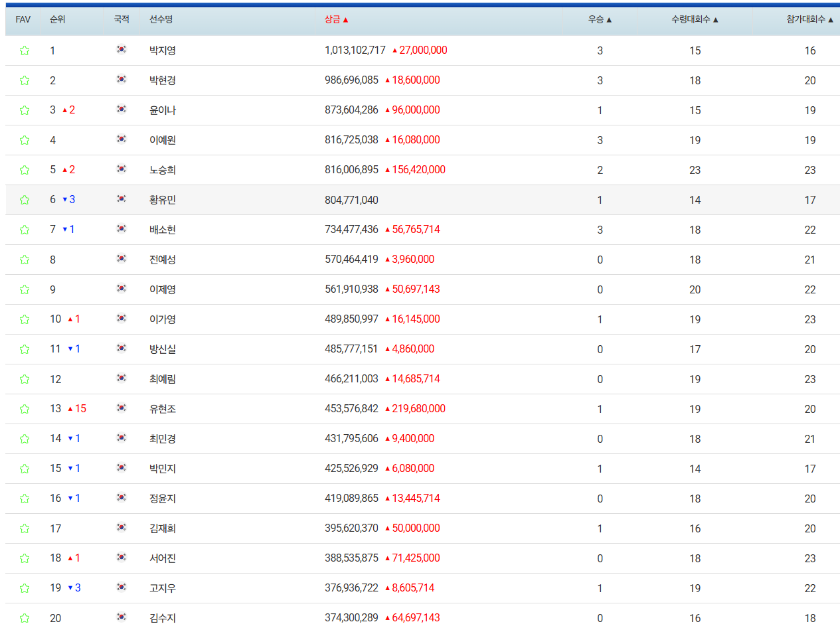
Task: Sort by 우승 column header
Action: coord(600,20)
